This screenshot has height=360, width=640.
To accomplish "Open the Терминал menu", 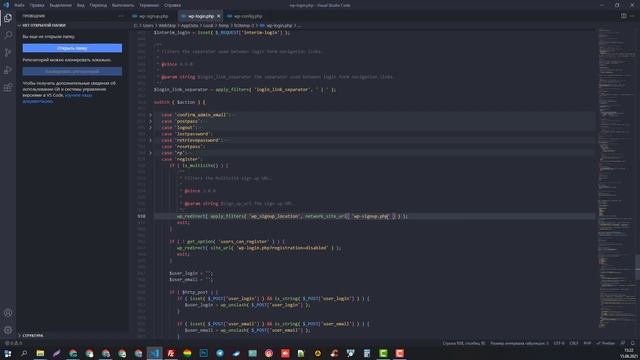I will [x=149, y=5].
